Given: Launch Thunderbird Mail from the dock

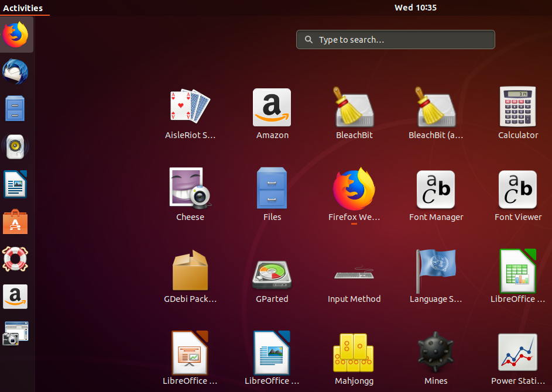Looking at the screenshot, I should tap(15, 71).
